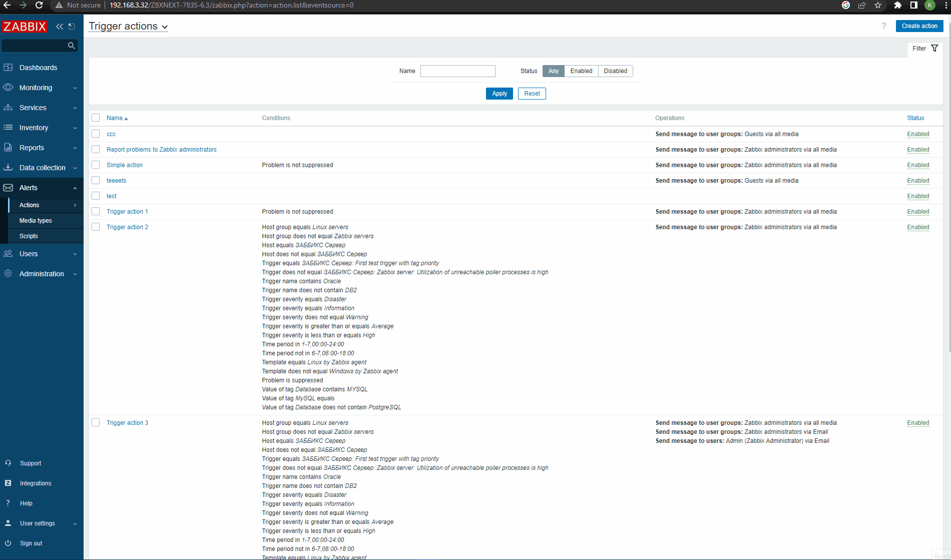Click the Services hierarchy icon

8,108
